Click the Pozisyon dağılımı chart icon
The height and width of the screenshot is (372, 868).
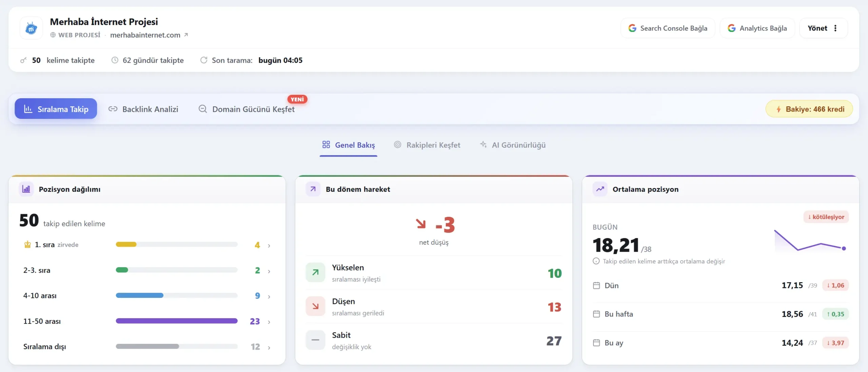[26, 189]
